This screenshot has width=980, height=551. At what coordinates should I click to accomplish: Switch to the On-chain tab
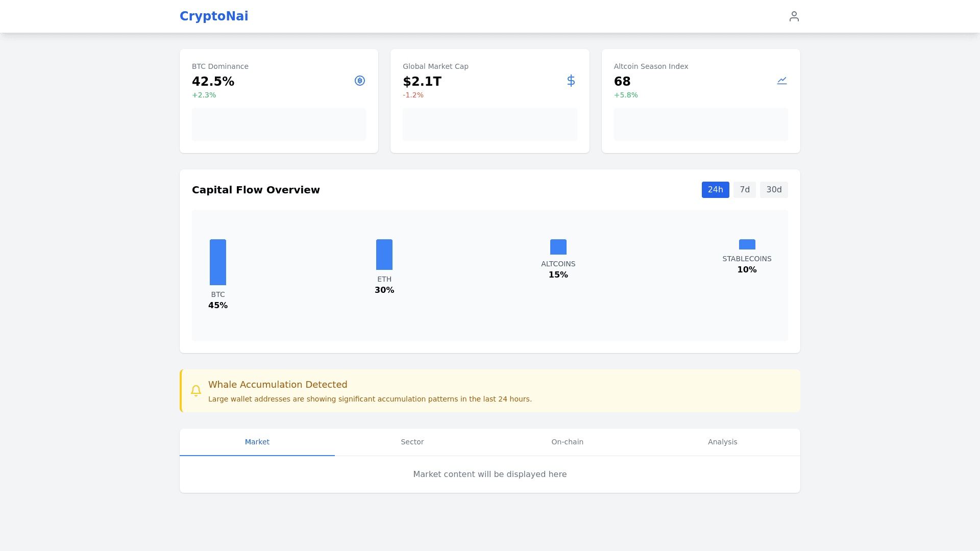567,442
